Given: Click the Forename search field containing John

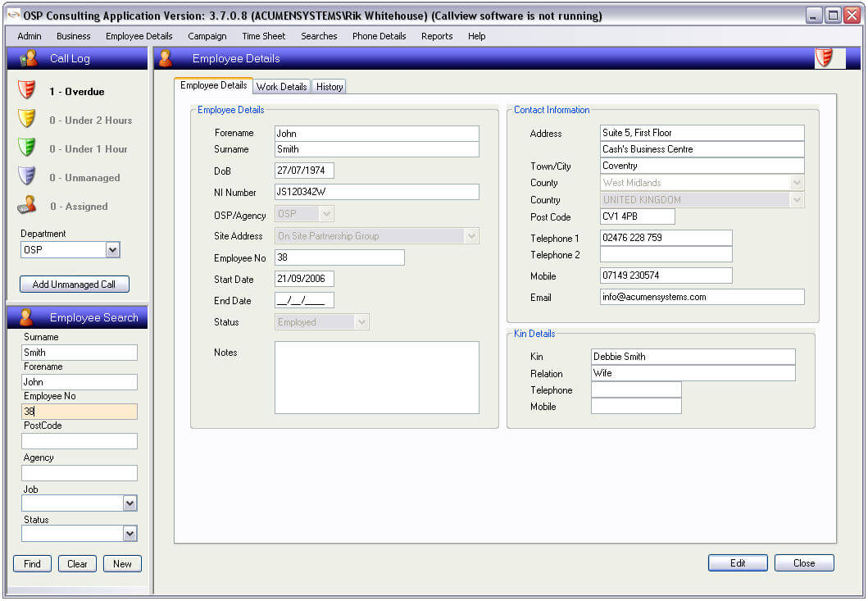Looking at the screenshot, I should pyautogui.click(x=80, y=381).
